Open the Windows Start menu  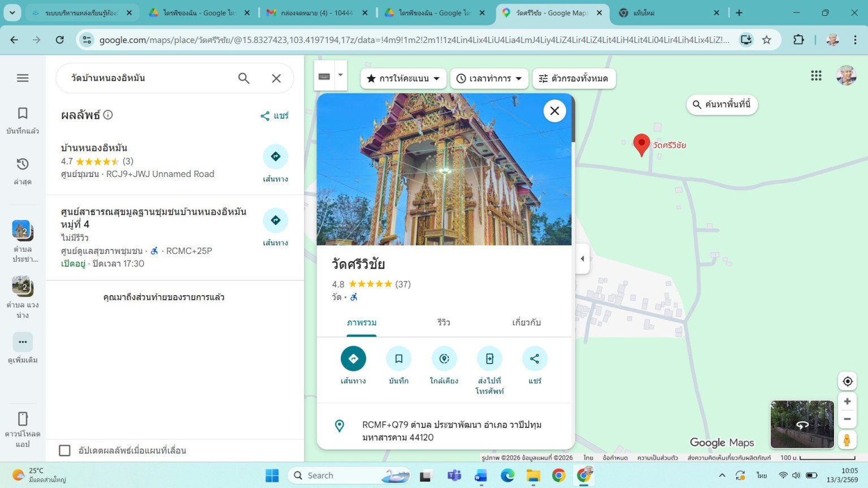(272, 476)
